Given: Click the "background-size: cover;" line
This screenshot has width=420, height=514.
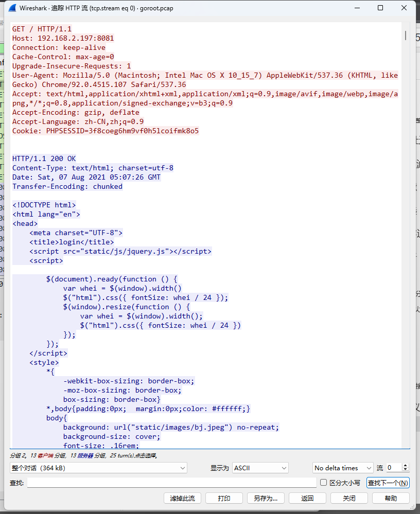Looking at the screenshot, I should (112, 436).
